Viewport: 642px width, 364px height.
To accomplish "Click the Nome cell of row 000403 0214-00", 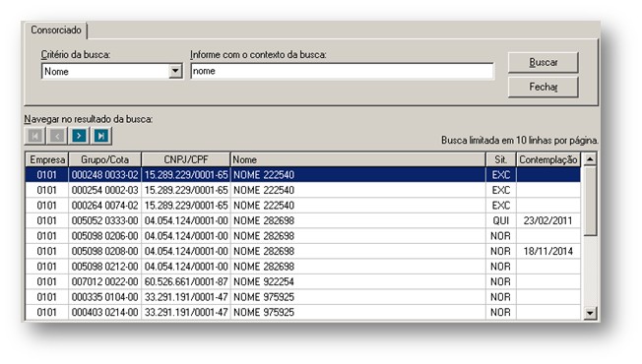I will click(x=358, y=312).
